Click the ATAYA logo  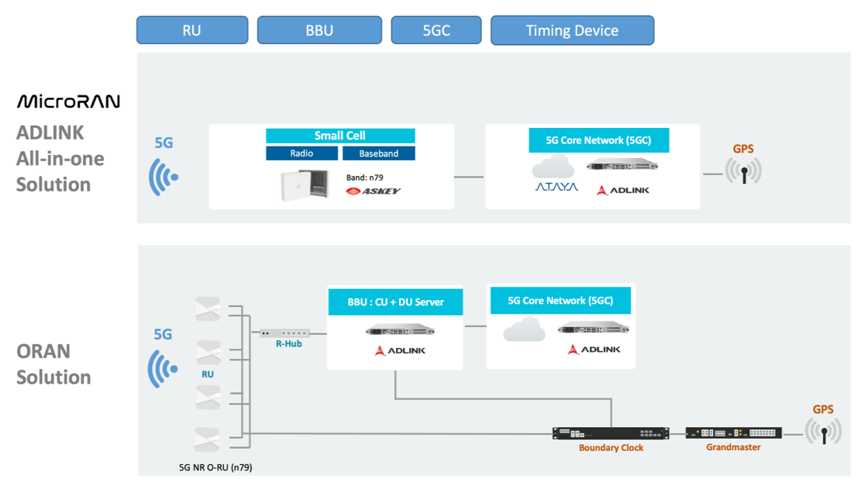pyautogui.click(x=556, y=187)
